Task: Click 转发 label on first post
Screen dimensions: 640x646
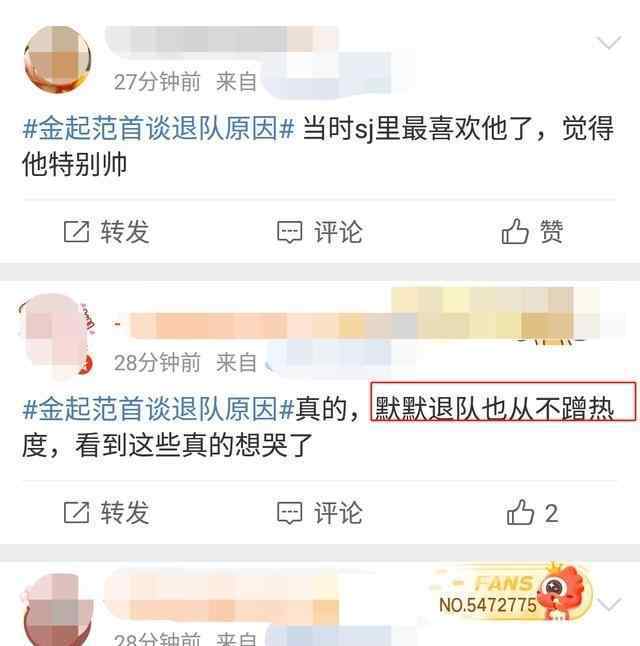Action: tap(125, 232)
